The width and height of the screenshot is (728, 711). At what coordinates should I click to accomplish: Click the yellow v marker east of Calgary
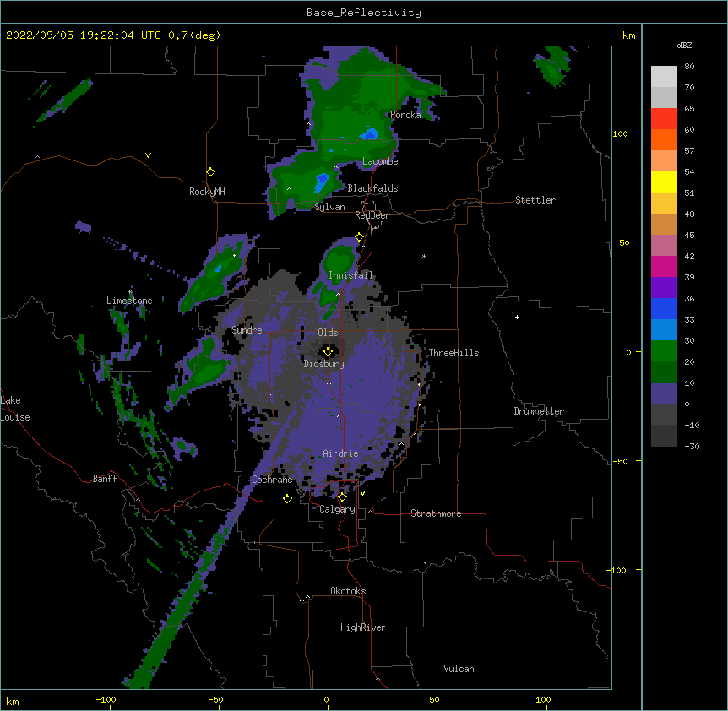(x=362, y=493)
